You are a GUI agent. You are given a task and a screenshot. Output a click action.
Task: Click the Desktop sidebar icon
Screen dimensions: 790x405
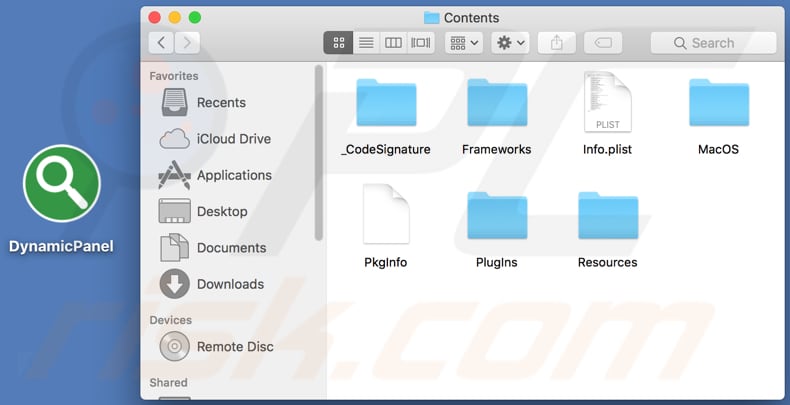pyautogui.click(x=174, y=211)
